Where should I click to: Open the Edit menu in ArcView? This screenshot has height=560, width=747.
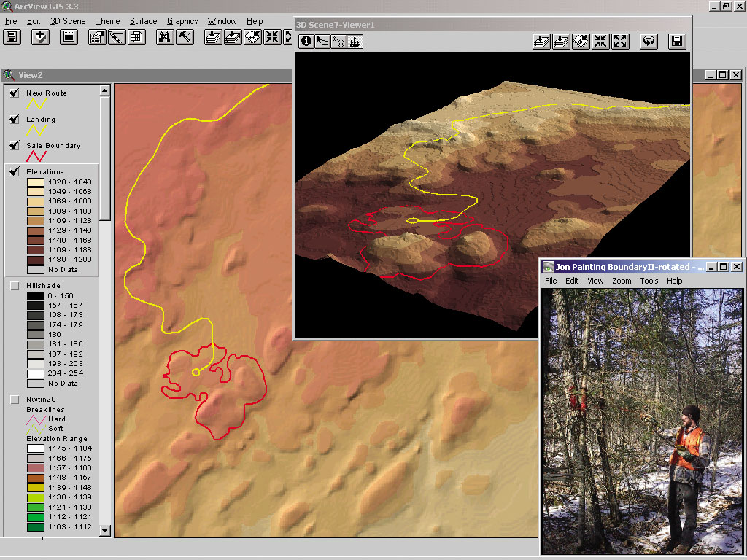tap(34, 21)
